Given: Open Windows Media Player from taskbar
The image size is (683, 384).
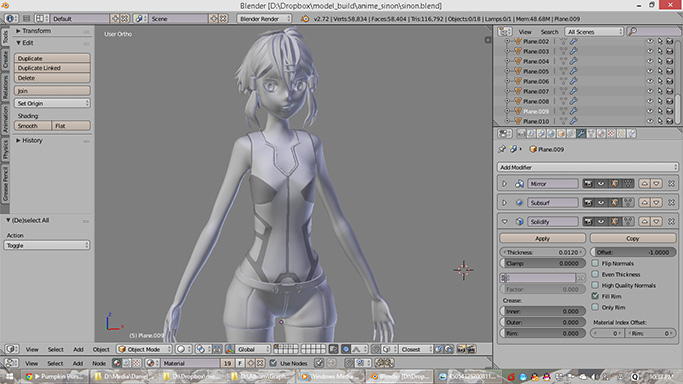Looking at the screenshot, I should [x=331, y=376].
